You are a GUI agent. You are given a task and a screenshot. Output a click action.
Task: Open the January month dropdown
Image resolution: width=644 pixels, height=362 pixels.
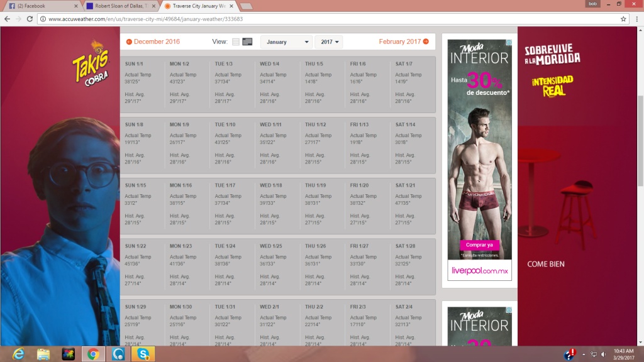click(286, 42)
